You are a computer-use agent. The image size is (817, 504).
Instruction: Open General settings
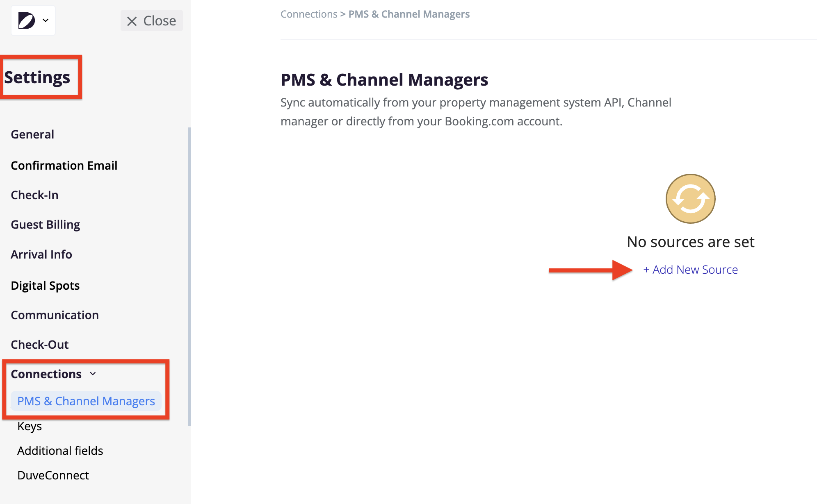[x=32, y=134]
